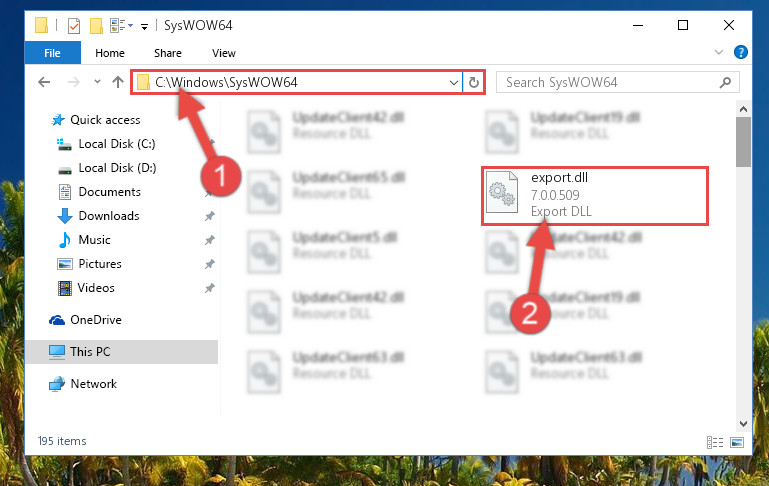Click the Network icon in sidebar

click(x=57, y=384)
